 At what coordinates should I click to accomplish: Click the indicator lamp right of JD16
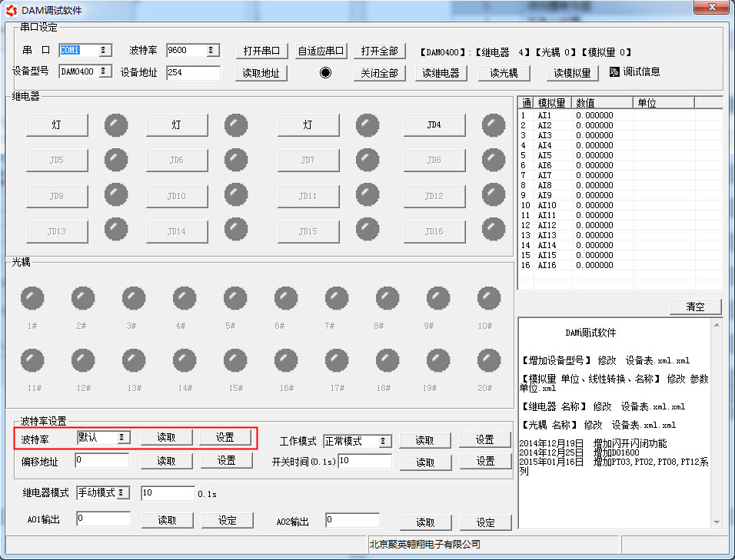coord(494,230)
